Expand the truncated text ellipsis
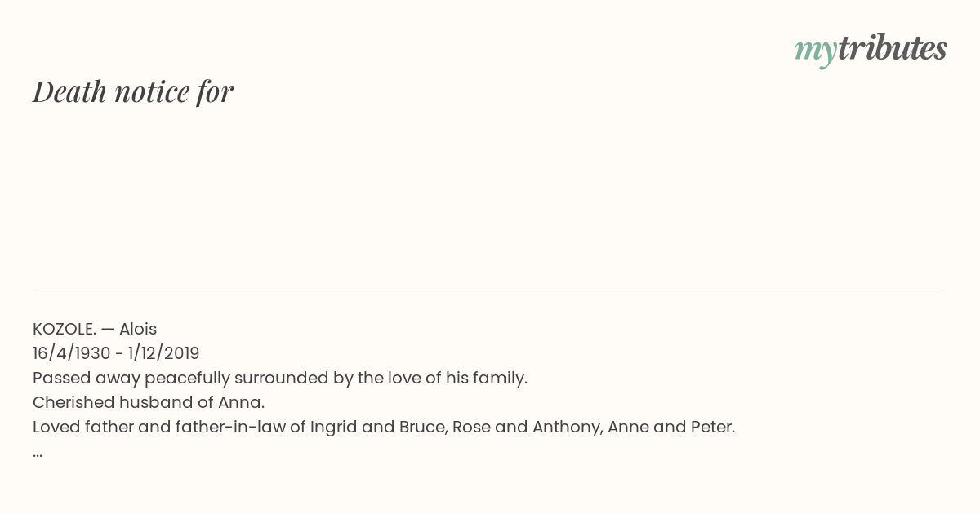 38,454
